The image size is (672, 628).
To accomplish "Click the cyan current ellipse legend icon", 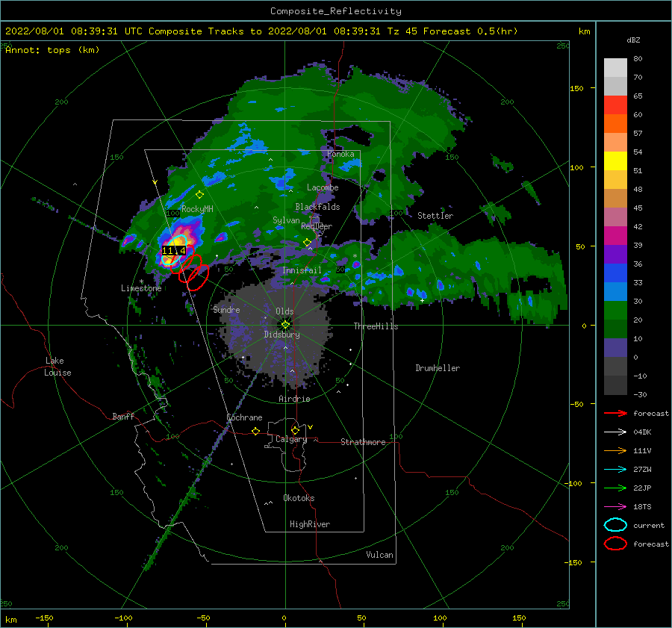I will coord(615,525).
